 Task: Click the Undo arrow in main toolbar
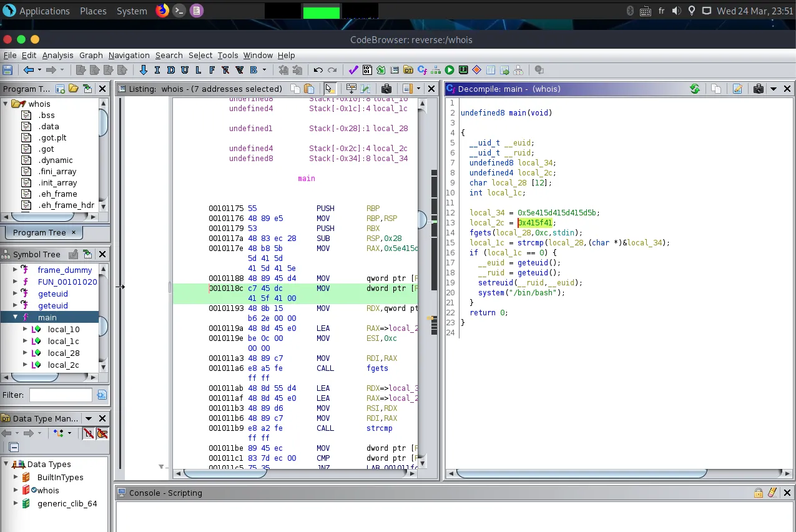pyautogui.click(x=318, y=70)
